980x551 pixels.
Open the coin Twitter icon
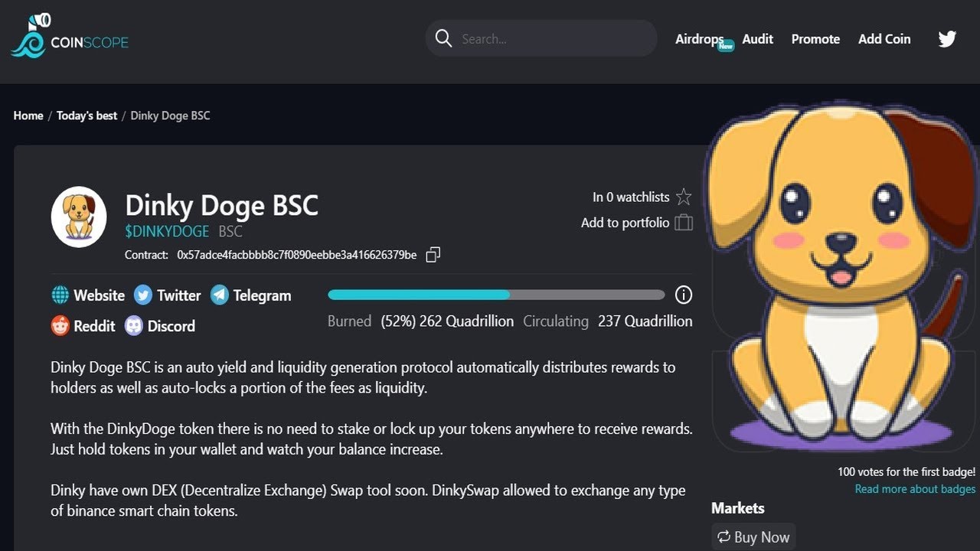143,295
